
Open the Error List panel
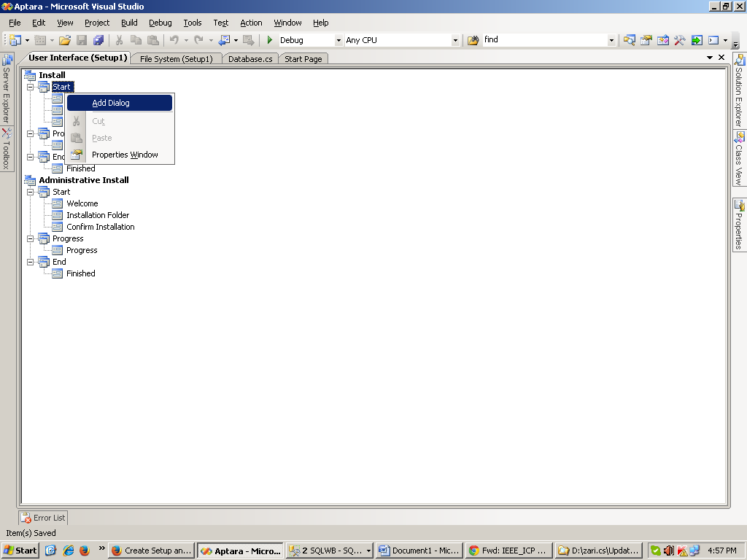[x=43, y=518]
